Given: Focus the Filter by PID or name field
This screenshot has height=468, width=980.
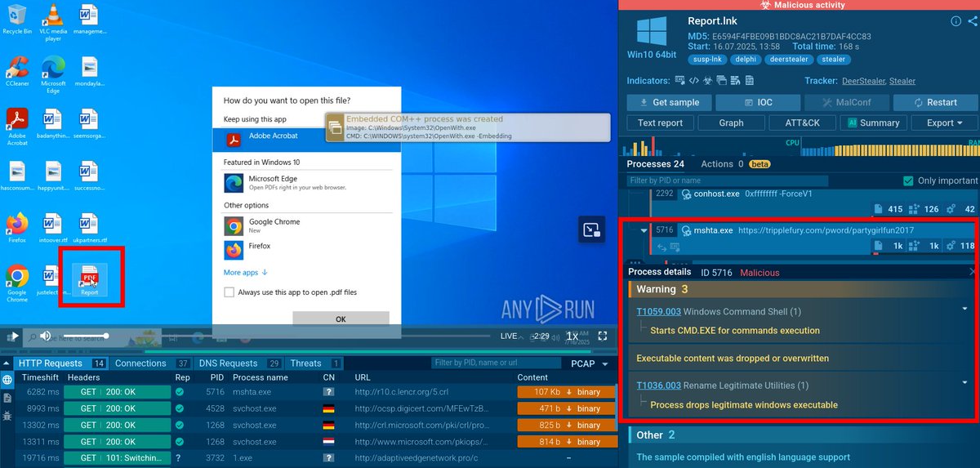Looking at the screenshot, I should point(726,181).
